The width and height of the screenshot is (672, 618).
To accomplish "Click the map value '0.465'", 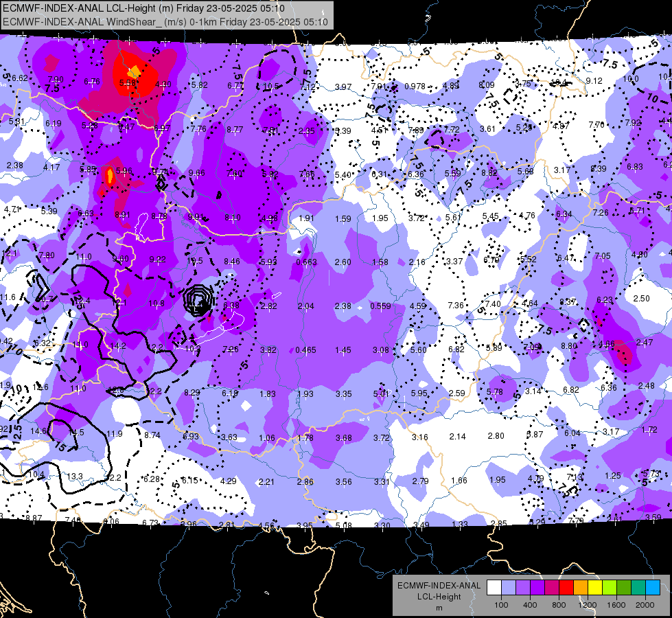I will click(306, 350).
